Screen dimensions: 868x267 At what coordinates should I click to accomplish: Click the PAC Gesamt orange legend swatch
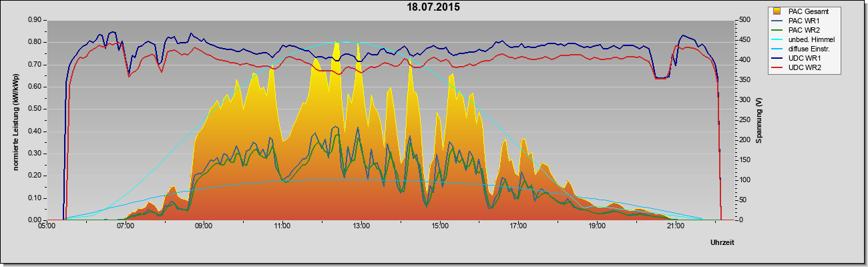(x=777, y=11)
